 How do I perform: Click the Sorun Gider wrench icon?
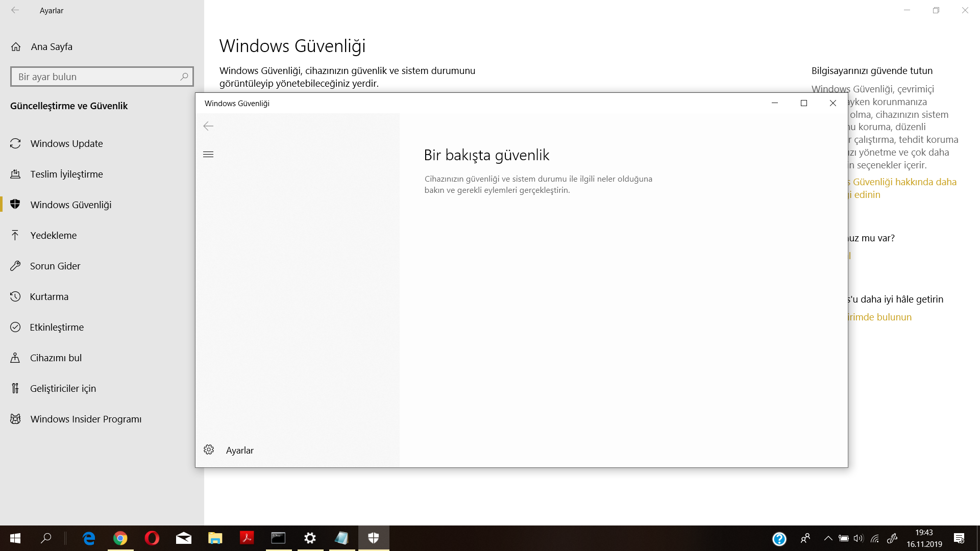pos(15,266)
